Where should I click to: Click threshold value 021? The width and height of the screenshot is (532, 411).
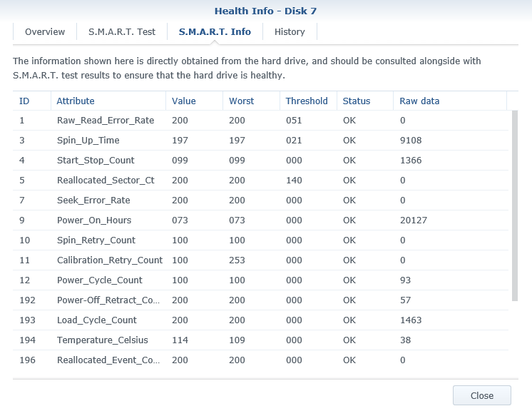tap(294, 141)
